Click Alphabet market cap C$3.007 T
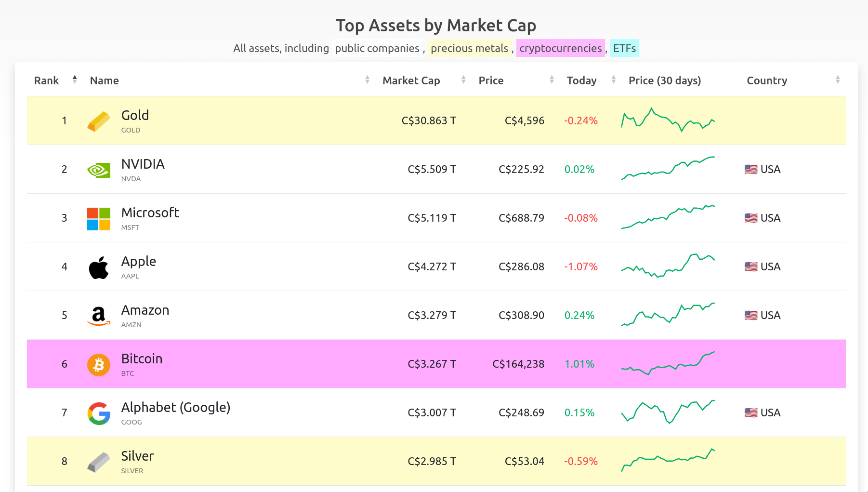This screenshot has width=868, height=492. [x=432, y=413]
